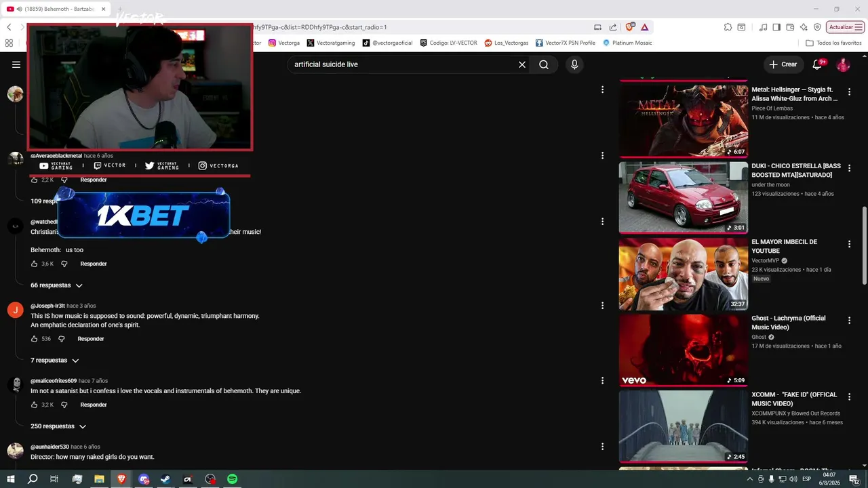Image resolution: width=868 pixels, height=488 pixels.
Task: Open File Explorer from the taskbar
Action: 99,479
